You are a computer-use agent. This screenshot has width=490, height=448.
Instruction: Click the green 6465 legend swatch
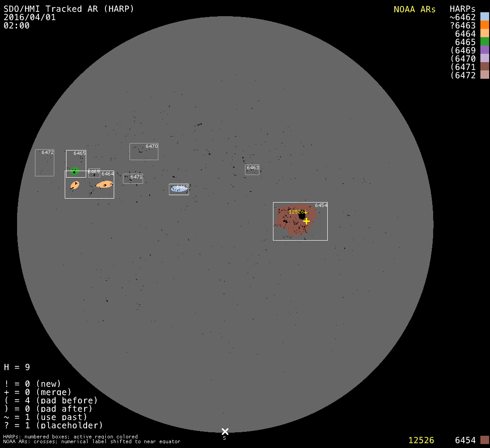(x=484, y=42)
